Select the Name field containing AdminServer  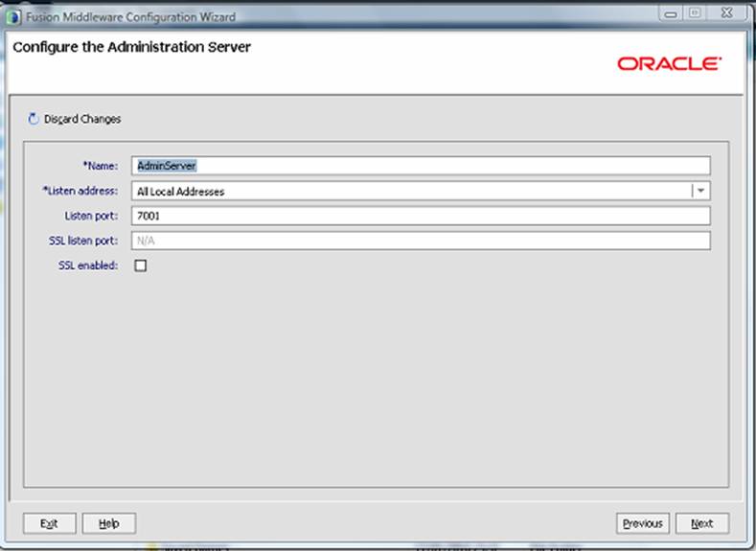pyautogui.click(x=421, y=166)
